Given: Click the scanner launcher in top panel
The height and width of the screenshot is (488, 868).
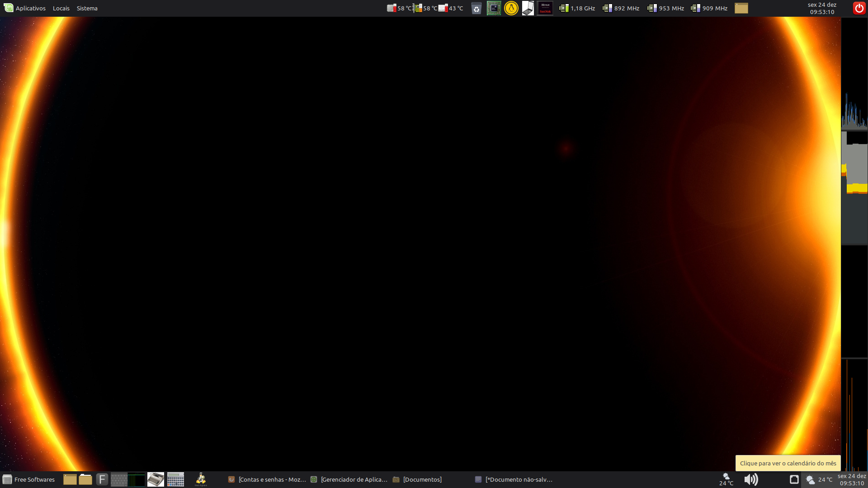Looking at the screenshot, I should (x=528, y=8).
